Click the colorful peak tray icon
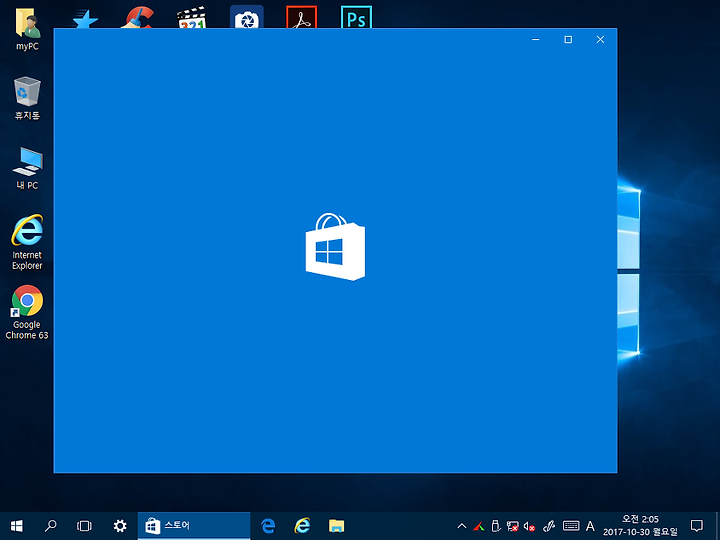 coord(479,526)
